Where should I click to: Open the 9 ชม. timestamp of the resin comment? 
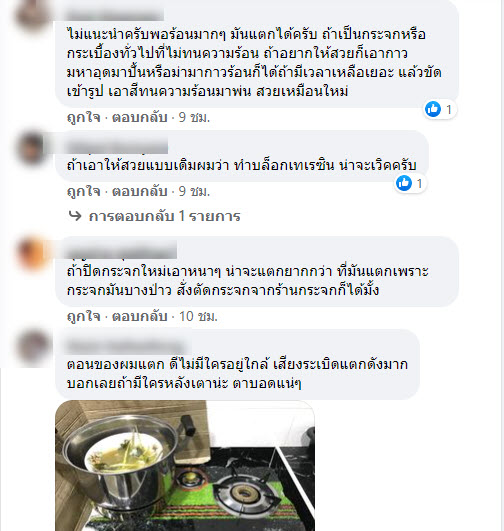pyautogui.click(x=194, y=191)
